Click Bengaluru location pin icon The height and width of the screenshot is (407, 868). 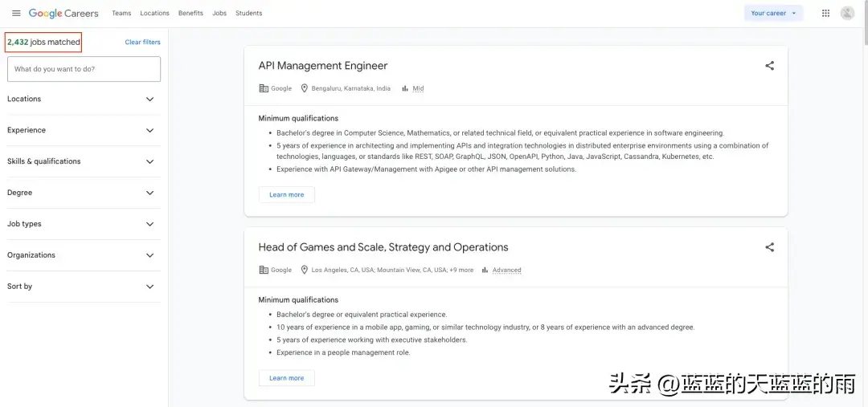[304, 88]
